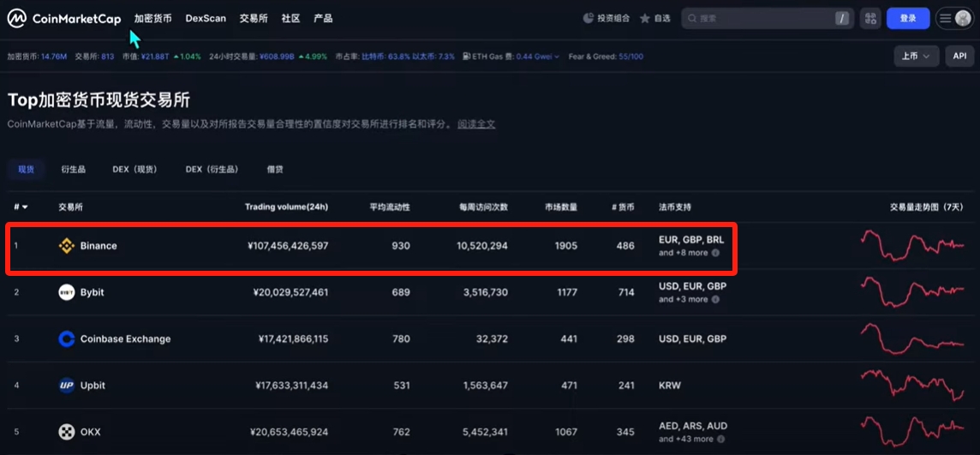
Task: Click the 交易所 813 stat
Action: click(94, 57)
